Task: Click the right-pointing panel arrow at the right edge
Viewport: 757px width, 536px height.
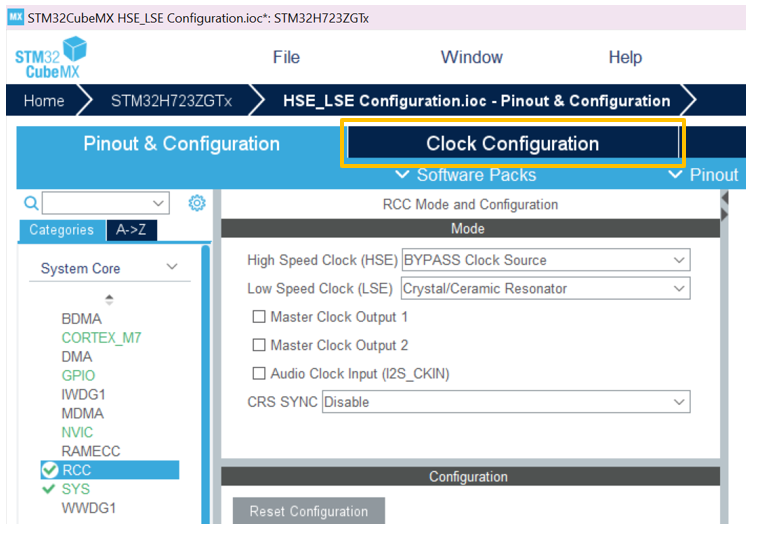Action: click(x=724, y=214)
